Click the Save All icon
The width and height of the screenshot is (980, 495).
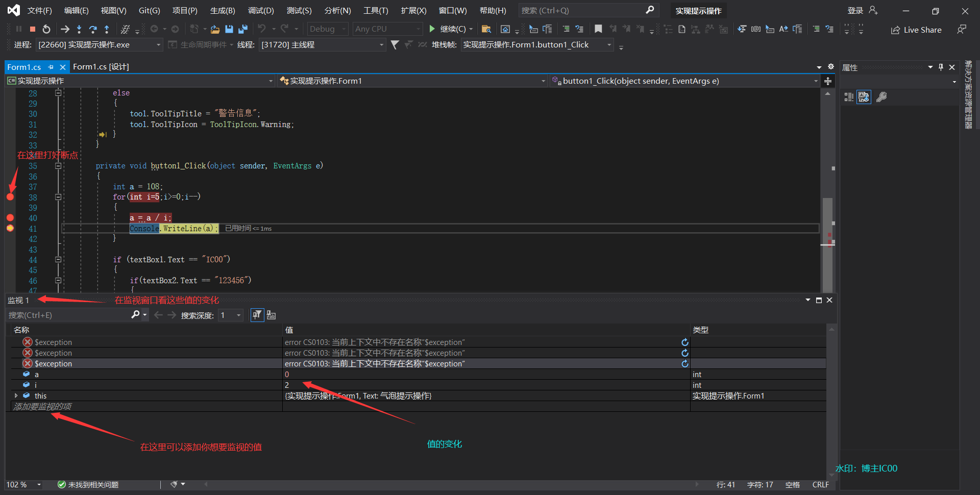pos(243,29)
